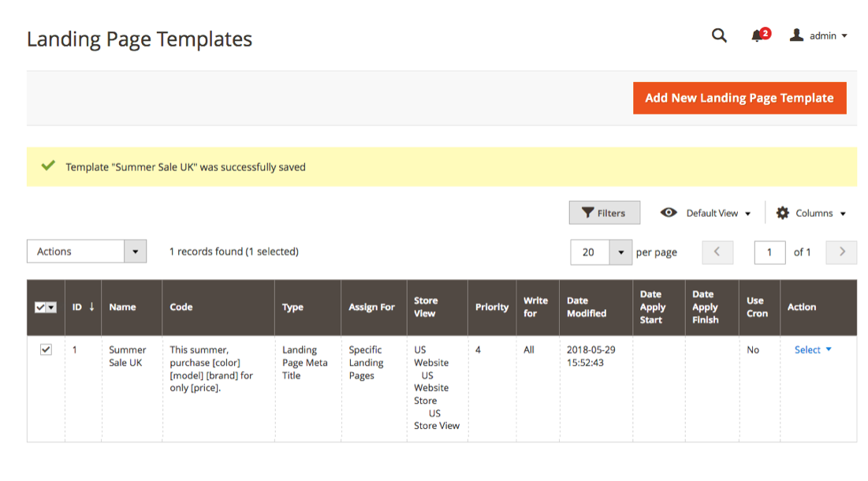The image size is (868, 481).
Task: Open the Default View dropdown
Action: coord(718,213)
